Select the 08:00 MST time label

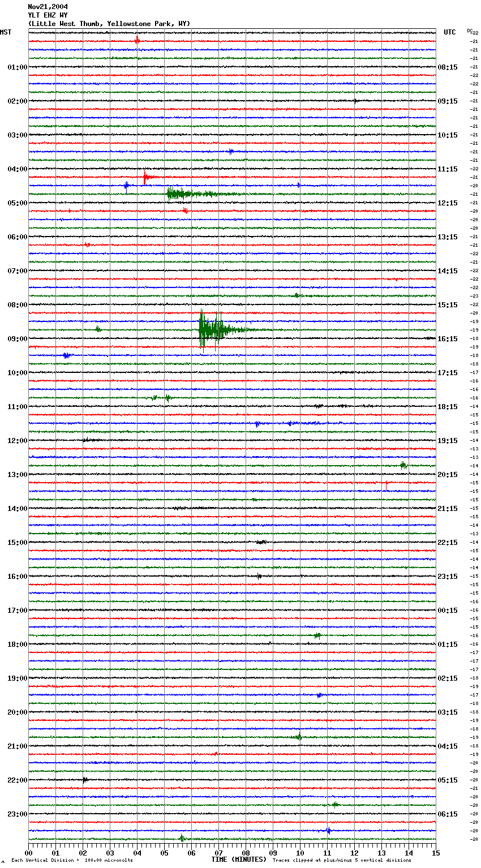pos(18,305)
